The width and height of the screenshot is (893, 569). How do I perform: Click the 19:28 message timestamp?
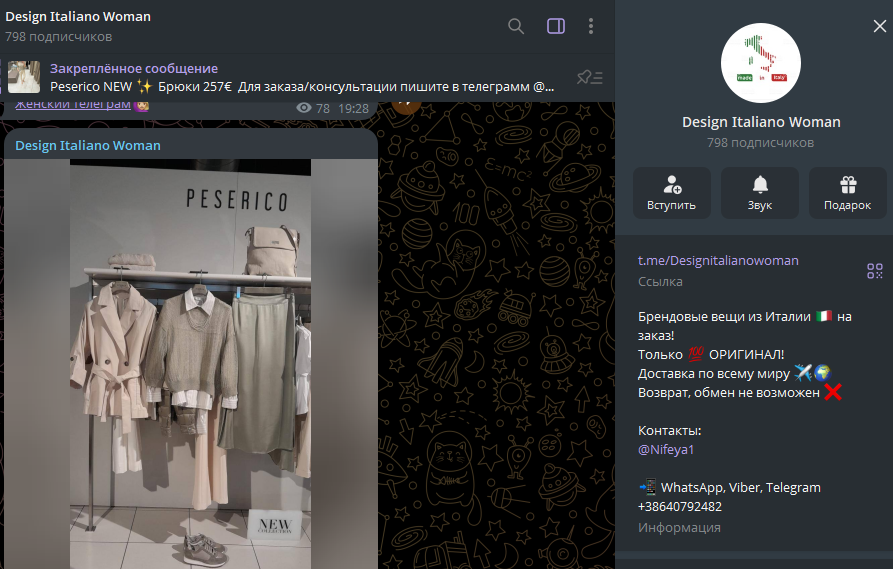353,108
